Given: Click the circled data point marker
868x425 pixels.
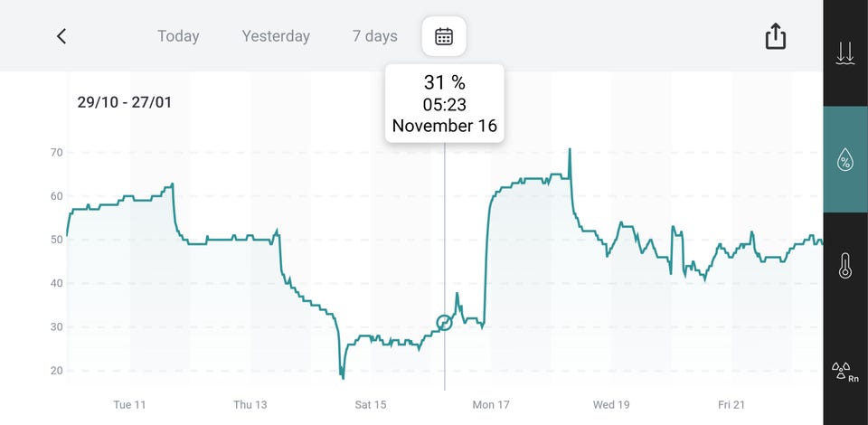Looking at the screenshot, I should tap(444, 323).
